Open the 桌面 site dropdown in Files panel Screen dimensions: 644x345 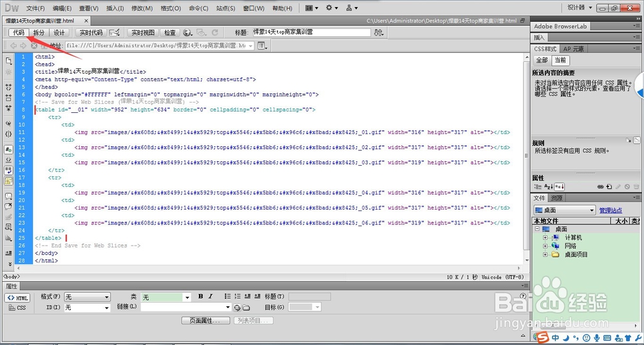click(564, 210)
